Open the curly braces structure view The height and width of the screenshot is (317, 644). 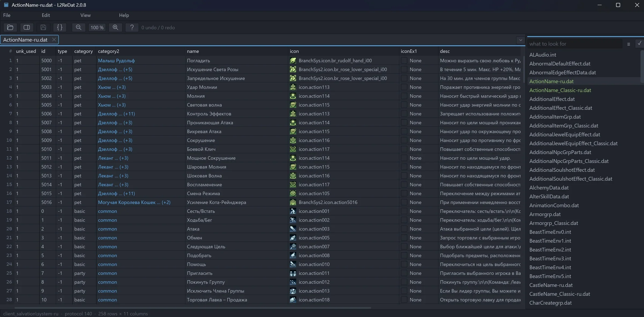[x=60, y=27]
